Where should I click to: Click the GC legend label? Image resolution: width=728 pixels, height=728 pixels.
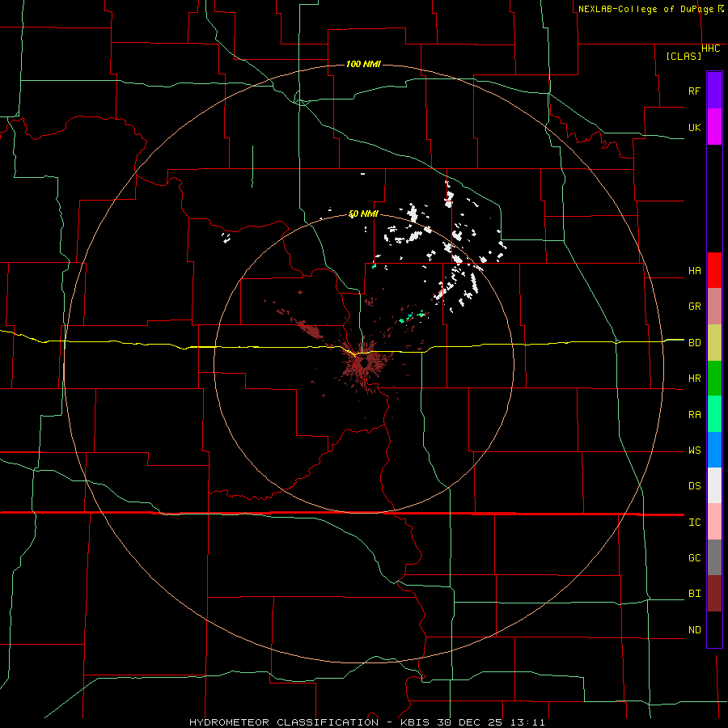694,558
